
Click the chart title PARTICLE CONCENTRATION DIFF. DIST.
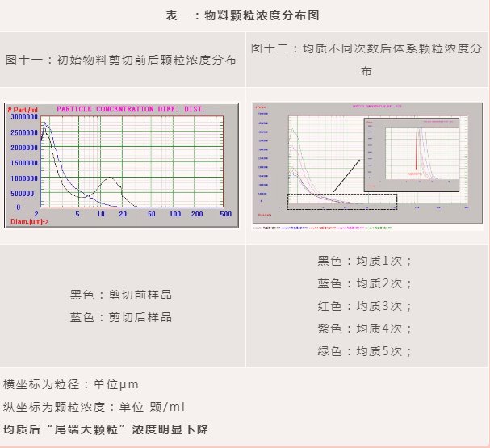click(130, 108)
